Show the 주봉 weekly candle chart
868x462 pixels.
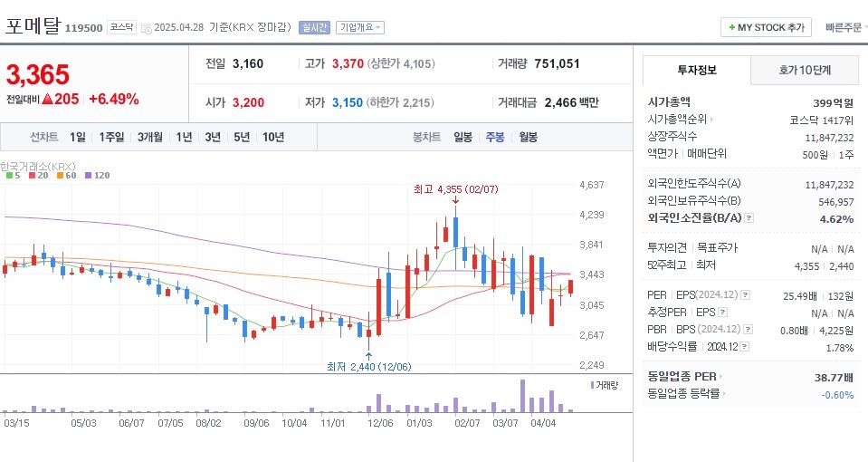coord(495,137)
